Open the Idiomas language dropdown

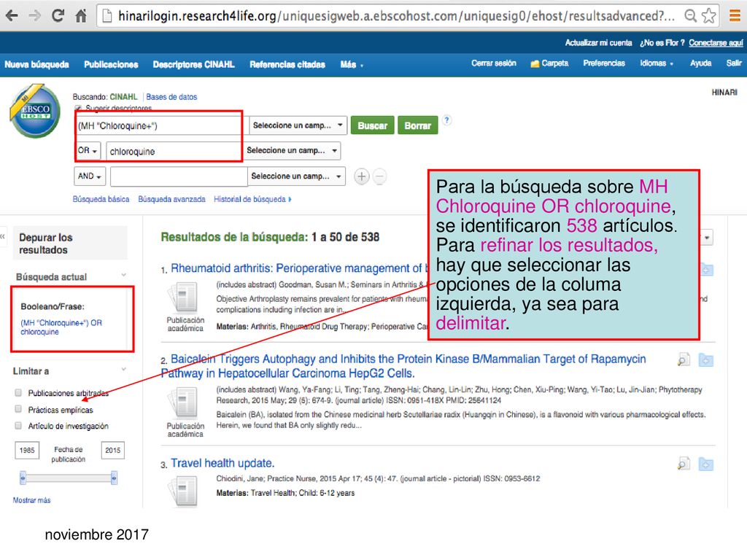pyautogui.click(x=657, y=63)
